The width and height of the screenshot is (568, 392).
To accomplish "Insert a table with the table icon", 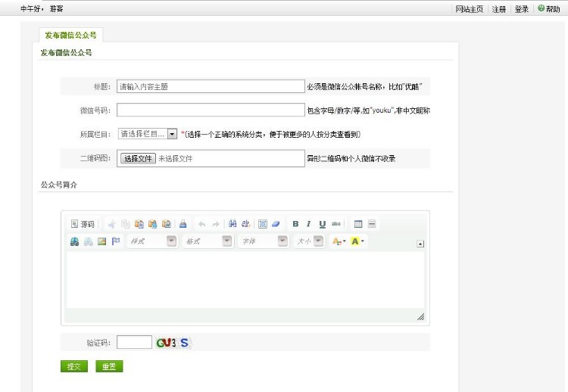I will point(358,224).
